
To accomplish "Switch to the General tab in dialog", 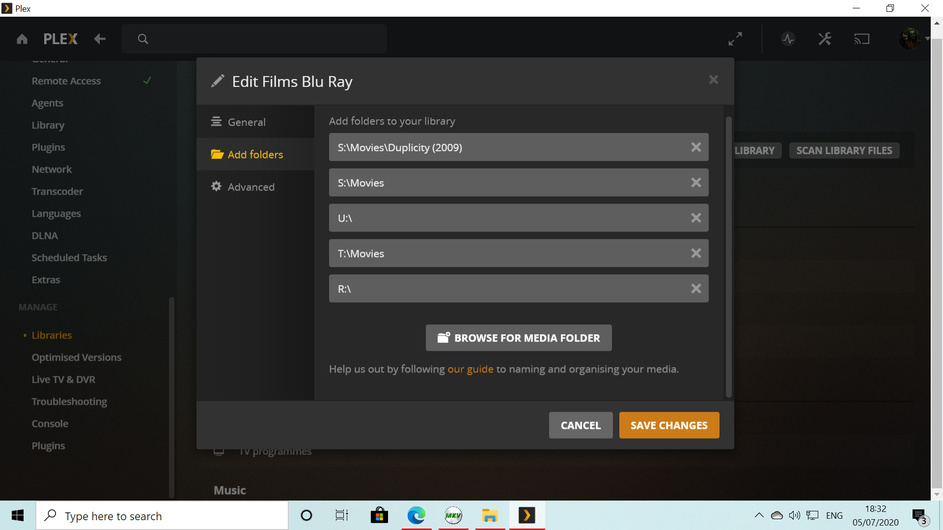I will 256,122.
